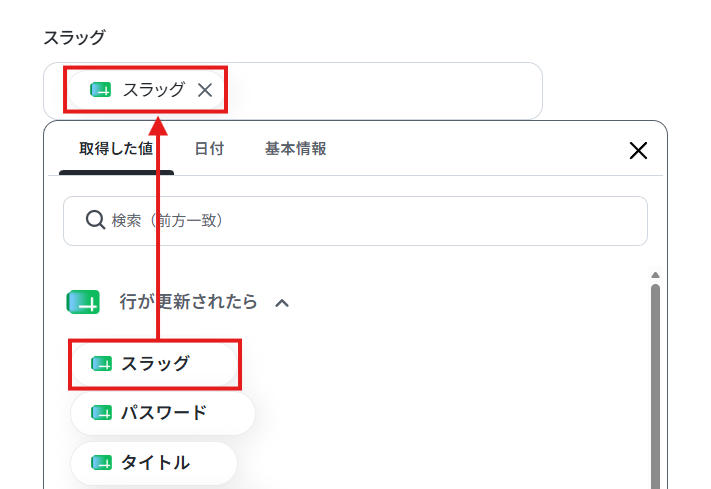
Task: Click the vertical scrollbar thumb
Action: pyautogui.click(x=655, y=386)
